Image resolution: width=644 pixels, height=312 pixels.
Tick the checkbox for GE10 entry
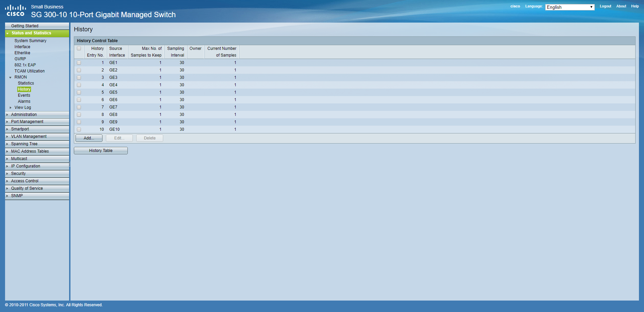click(x=79, y=130)
